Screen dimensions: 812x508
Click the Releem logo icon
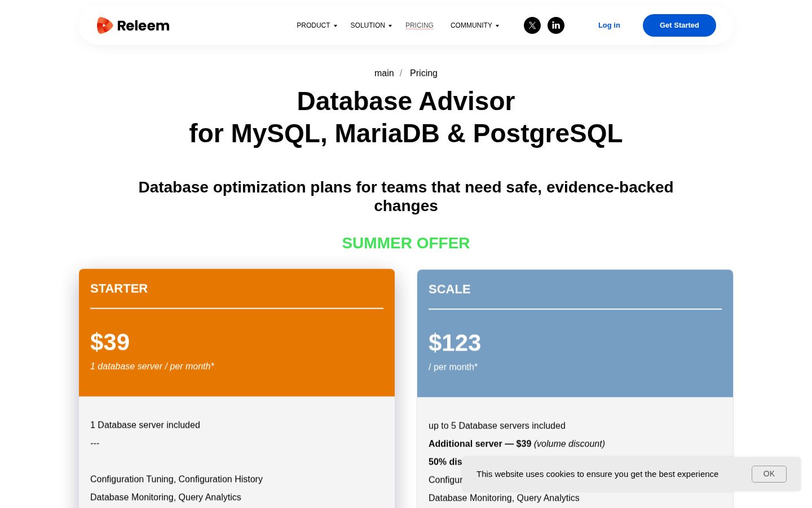coord(105,25)
